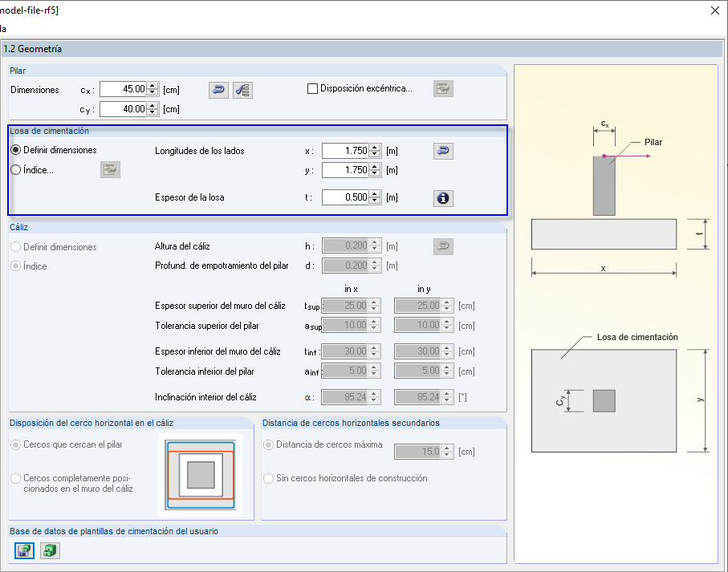The height and width of the screenshot is (572, 728).
Task: Decrease embedment depth d spinner
Action: pyautogui.click(x=375, y=269)
